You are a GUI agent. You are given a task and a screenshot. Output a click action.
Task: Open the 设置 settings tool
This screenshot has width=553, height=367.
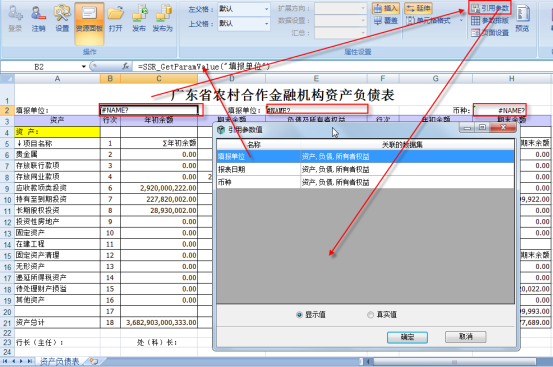[62, 18]
